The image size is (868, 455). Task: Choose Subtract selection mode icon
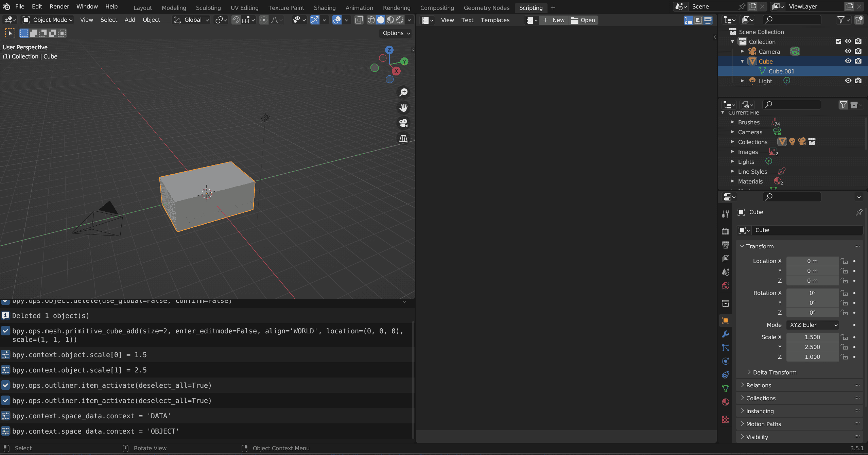pos(43,33)
